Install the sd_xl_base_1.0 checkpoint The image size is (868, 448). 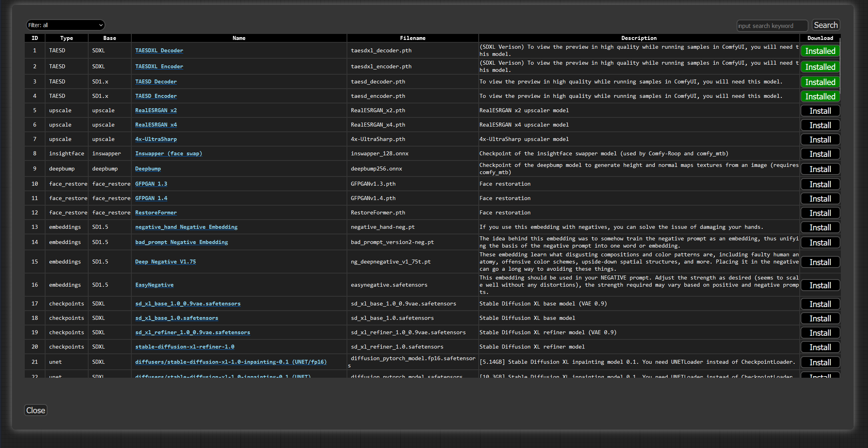coord(820,319)
